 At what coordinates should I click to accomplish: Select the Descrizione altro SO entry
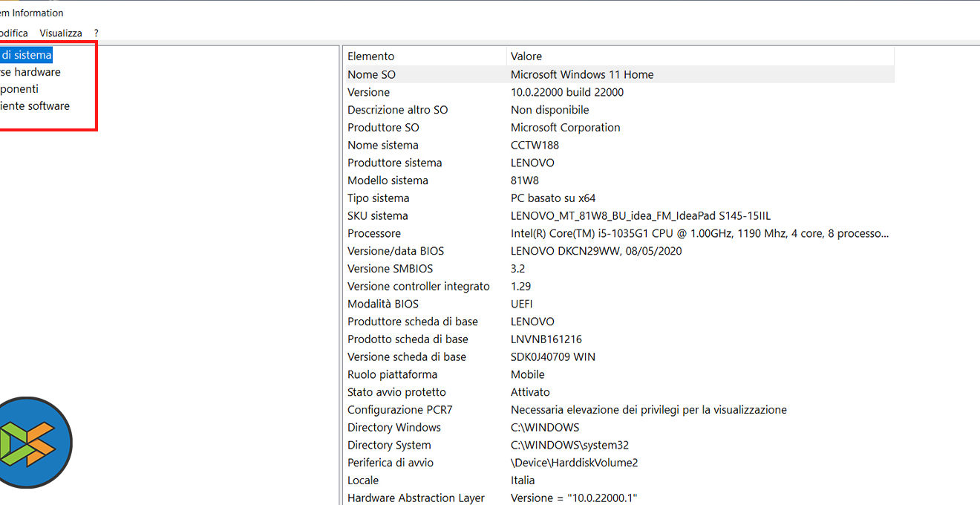coord(398,110)
